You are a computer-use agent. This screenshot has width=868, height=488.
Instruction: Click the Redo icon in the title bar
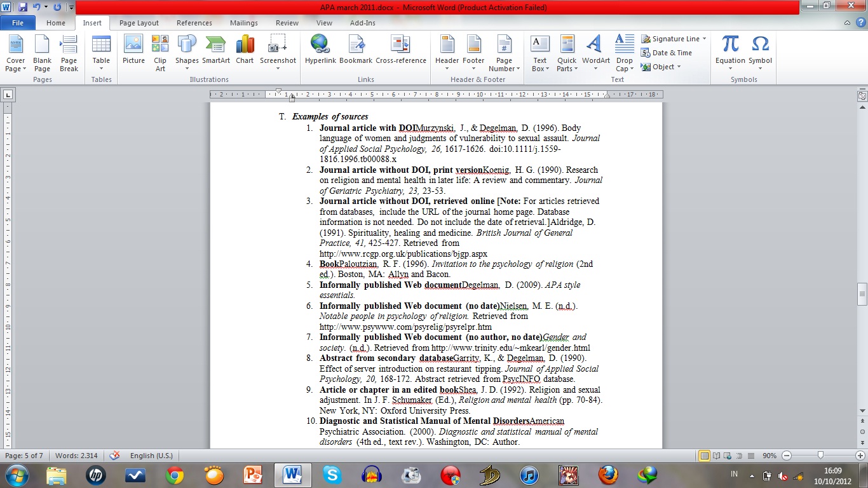click(57, 8)
